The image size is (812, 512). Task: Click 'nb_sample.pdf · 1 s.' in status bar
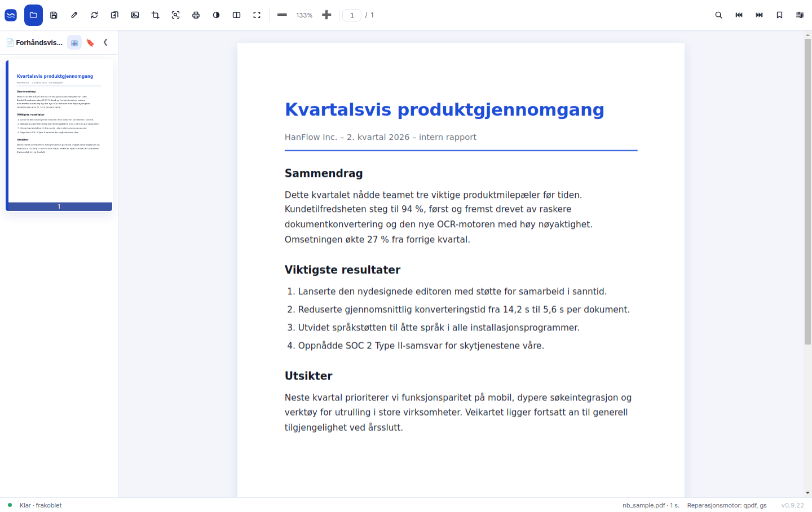[x=651, y=505]
